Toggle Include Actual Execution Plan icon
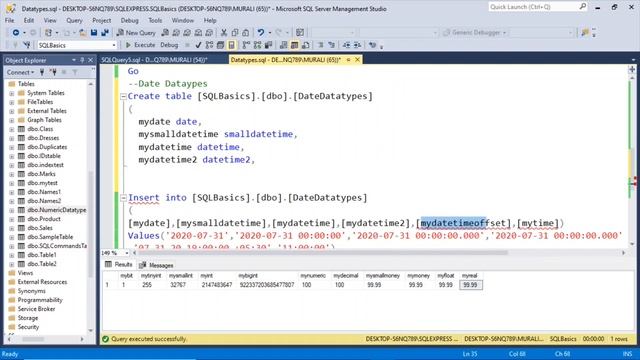 [246, 45]
